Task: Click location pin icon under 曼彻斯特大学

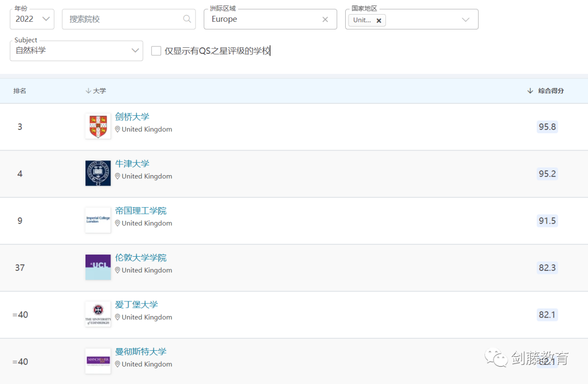Action: [118, 364]
